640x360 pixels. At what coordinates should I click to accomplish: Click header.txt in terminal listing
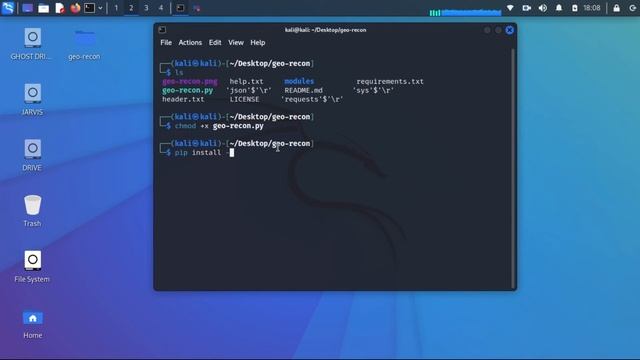pyautogui.click(x=183, y=99)
